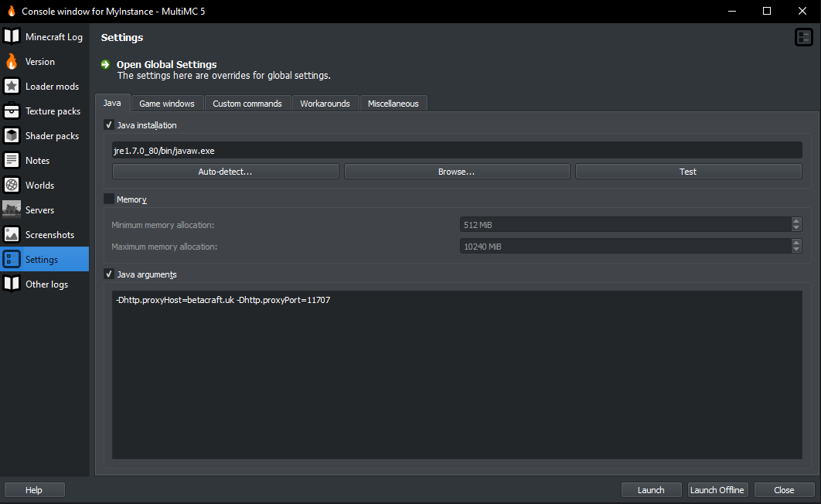Uncheck the Java installation checkbox
The image size is (821, 504).
(109, 124)
